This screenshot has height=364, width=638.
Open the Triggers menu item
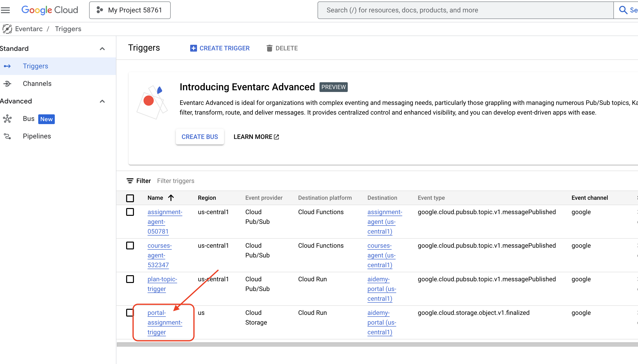tap(36, 66)
